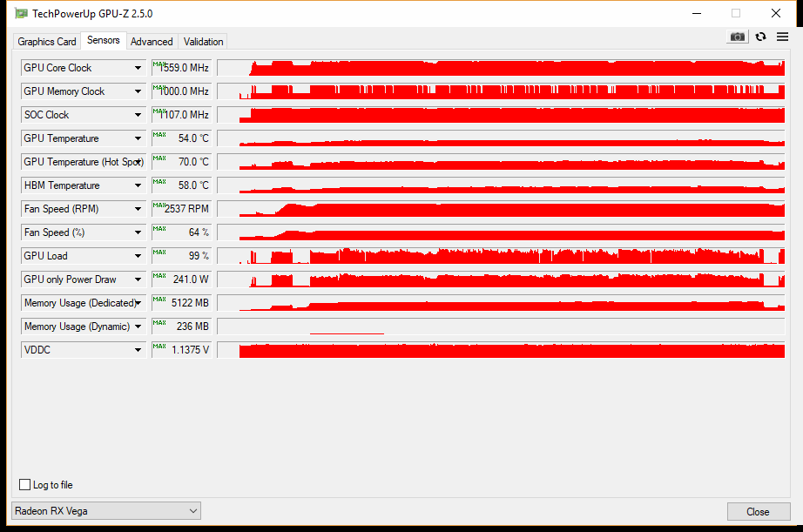Screen dimensions: 803x532
Task: Click the 236 MB dynamic memory value
Action: pyautogui.click(x=182, y=327)
